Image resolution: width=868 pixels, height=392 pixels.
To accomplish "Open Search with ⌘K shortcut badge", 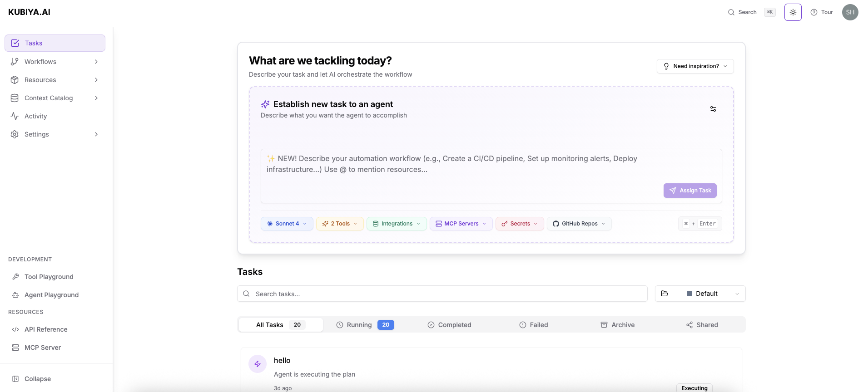I will click(x=770, y=12).
